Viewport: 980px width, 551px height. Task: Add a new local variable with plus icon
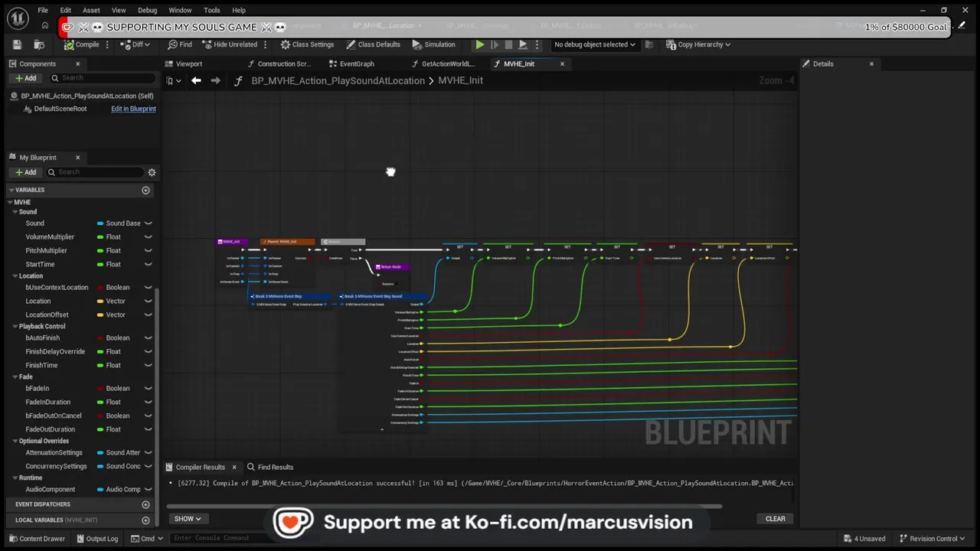145,520
